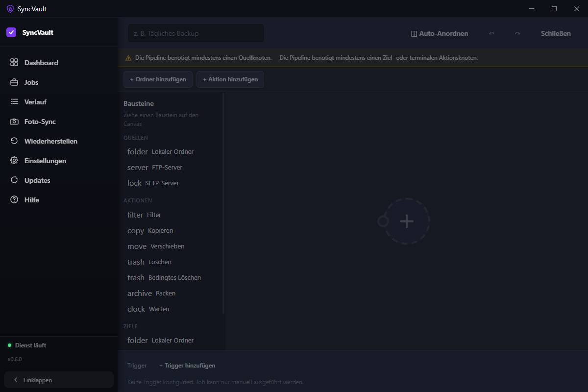Viewport: 588px width, 392px height.
Task: Click the Bausteine heading
Action: tap(139, 104)
